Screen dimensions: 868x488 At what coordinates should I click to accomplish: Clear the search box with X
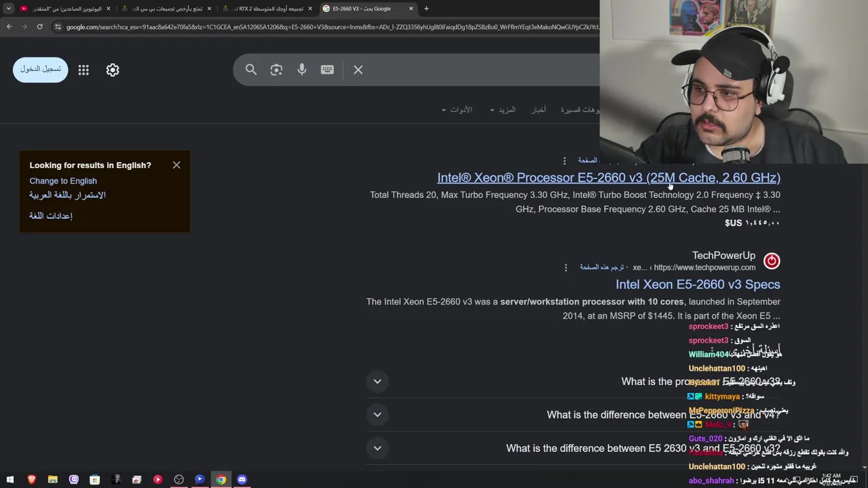pos(358,70)
